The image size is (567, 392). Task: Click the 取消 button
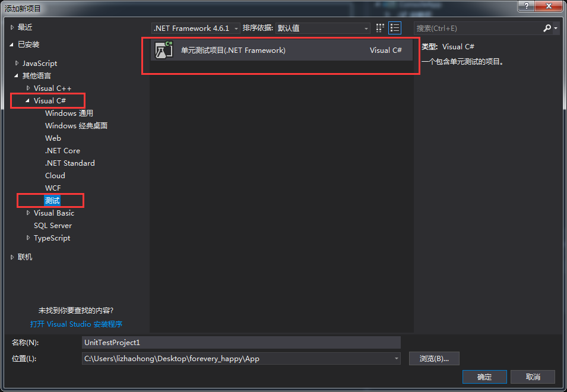[533, 377]
